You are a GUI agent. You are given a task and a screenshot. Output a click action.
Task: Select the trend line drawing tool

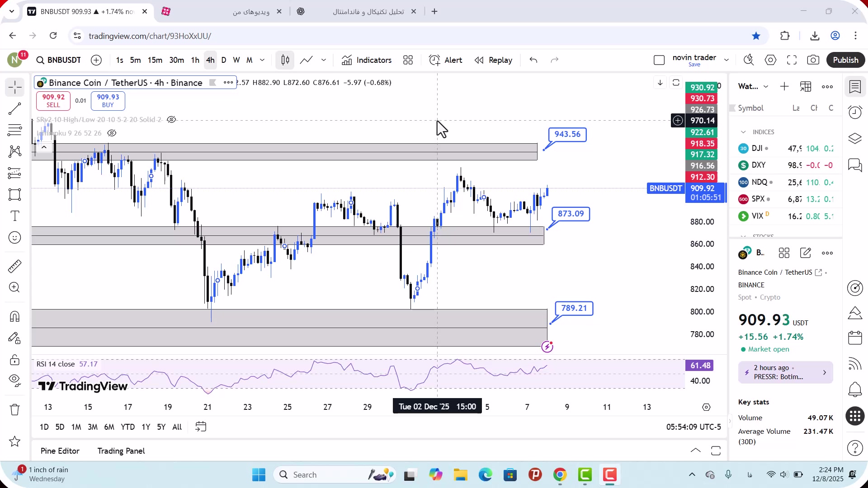(15, 108)
